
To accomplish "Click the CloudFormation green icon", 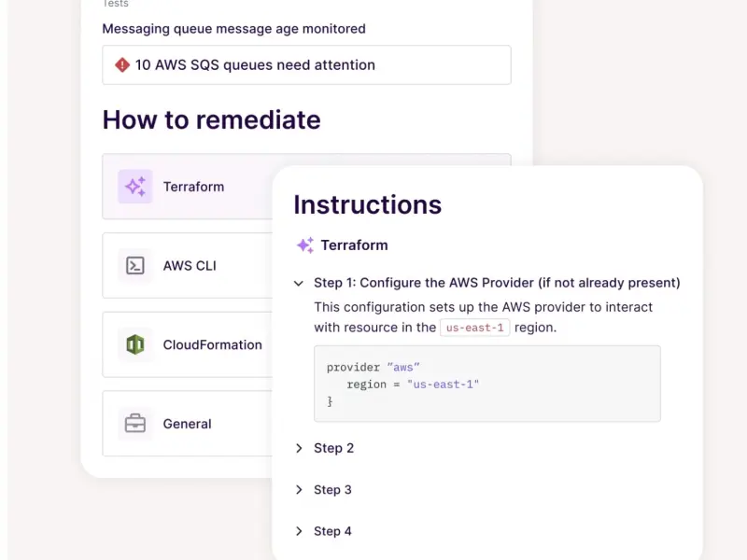I will [135, 344].
